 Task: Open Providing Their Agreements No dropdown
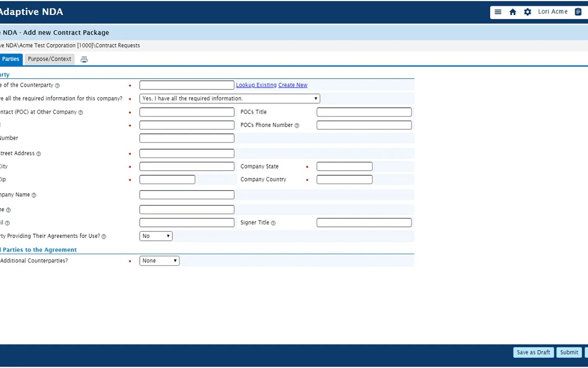click(156, 236)
